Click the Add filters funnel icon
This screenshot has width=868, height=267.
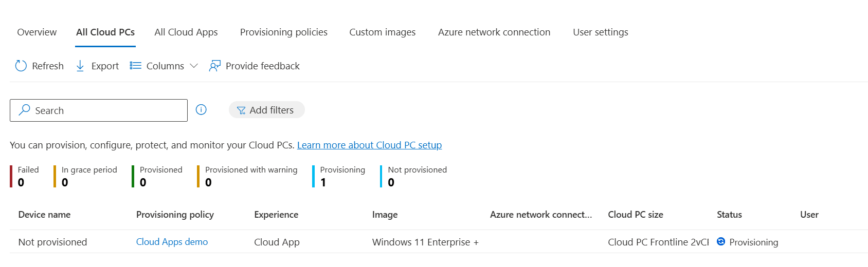point(241,110)
